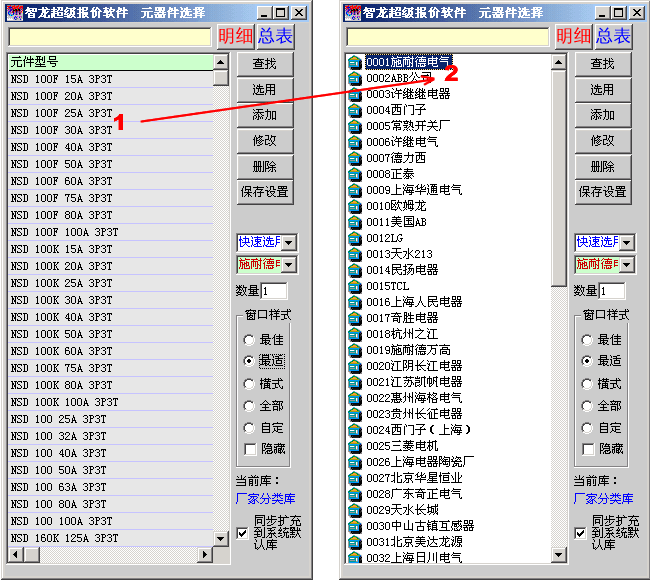The image size is (650, 580).
Task: Enable the 隐藏 checkbox in right window
Action: click(x=587, y=449)
